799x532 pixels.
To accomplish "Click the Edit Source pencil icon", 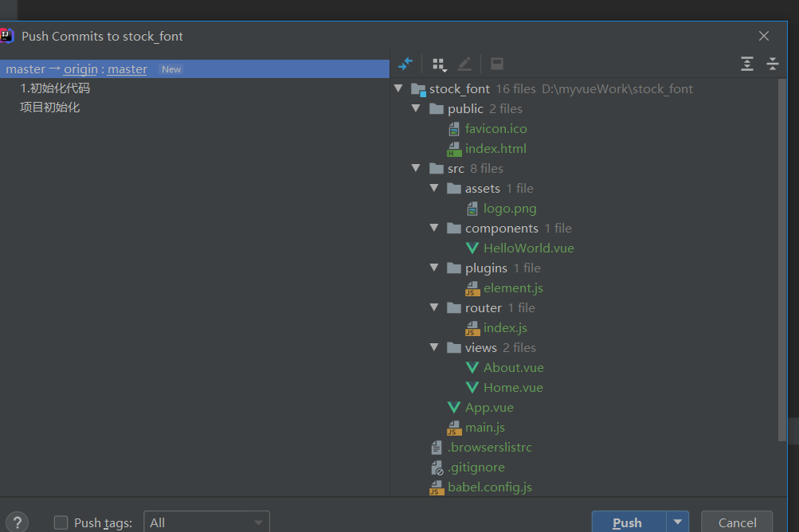I will [x=464, y=64].
